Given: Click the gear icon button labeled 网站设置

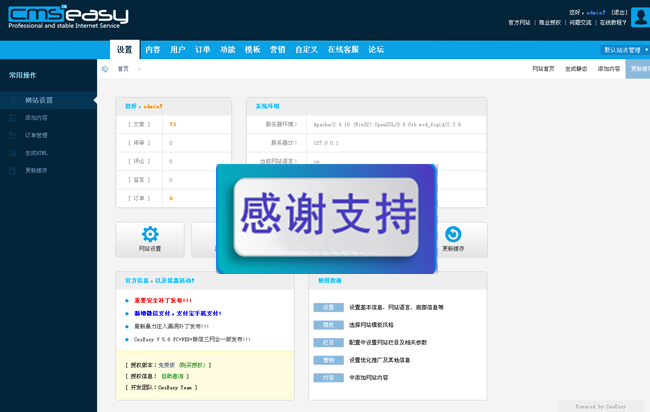Looking at the screenshot, I should (x=150, y=240).
